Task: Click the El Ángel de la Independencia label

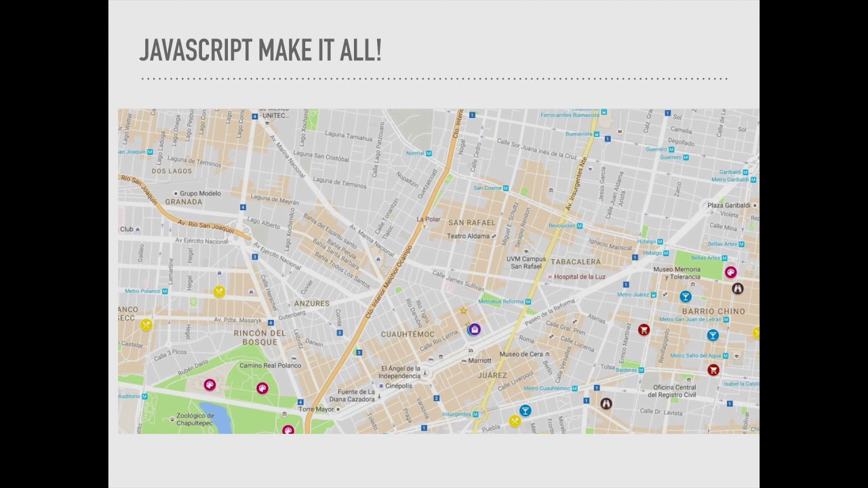Action: click(399, 371)
